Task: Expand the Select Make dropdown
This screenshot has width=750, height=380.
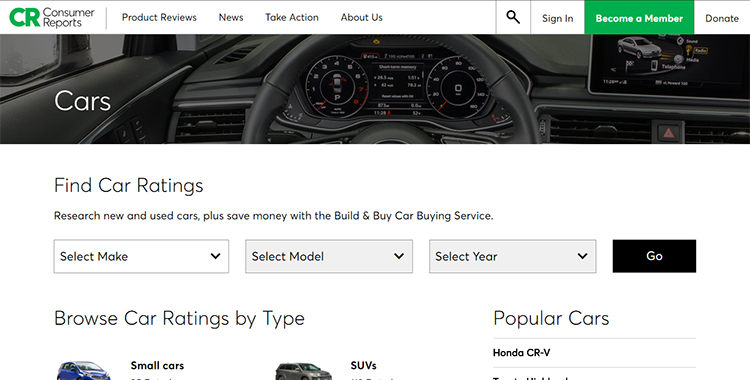Action: point(141,257)
